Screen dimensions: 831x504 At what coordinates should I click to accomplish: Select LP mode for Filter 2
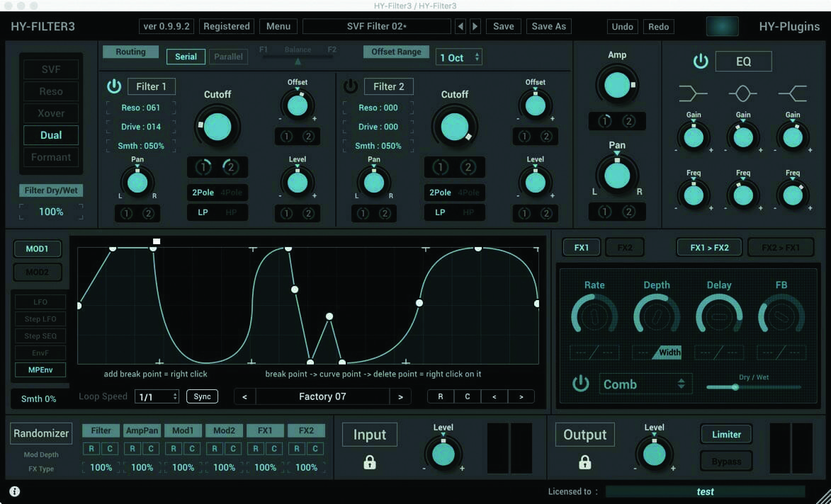point(440,212)
